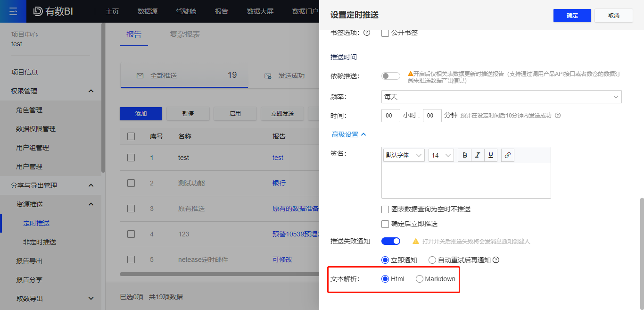Click the hamburger menu icon
The width and height of the screenshot is (644, 310).
click(13, 11)
